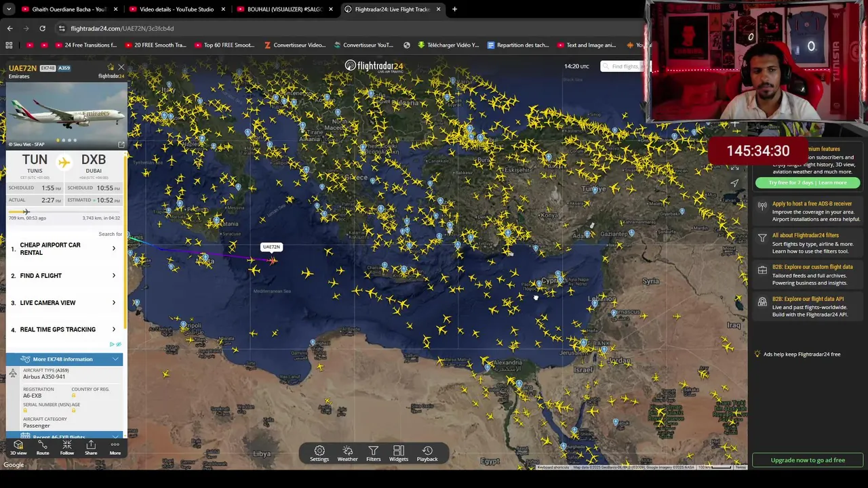Click the flight progress bar plane marker
868x488 pixels.
pos(26,212)
